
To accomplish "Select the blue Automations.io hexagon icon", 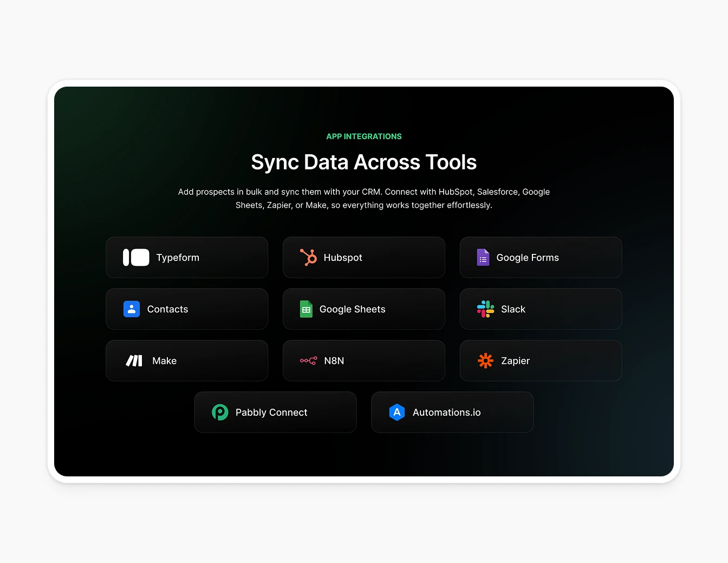I will coord(397,412).
